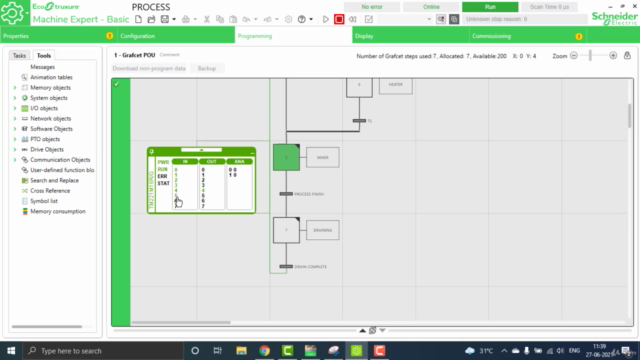This screenshot has height=360, width=640.
Task: Save the current project
Action: point(164,19)
